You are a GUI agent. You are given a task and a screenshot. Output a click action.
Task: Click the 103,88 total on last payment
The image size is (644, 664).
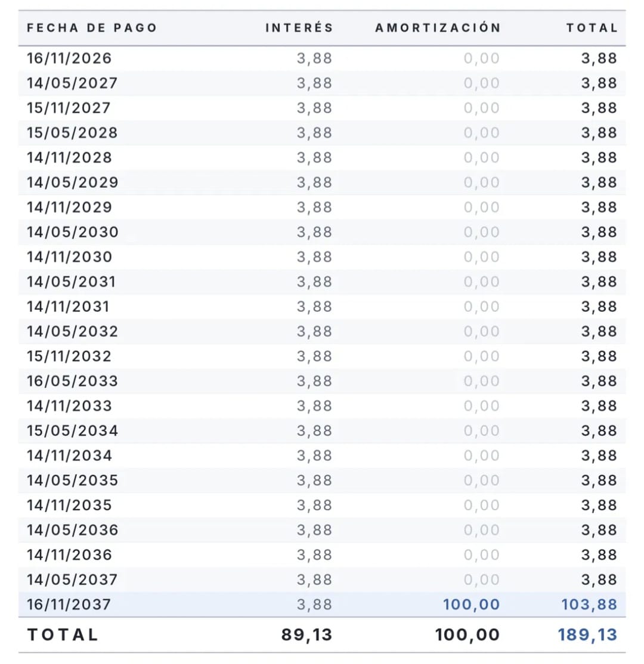pyautogui.click(x=589, y=605)
